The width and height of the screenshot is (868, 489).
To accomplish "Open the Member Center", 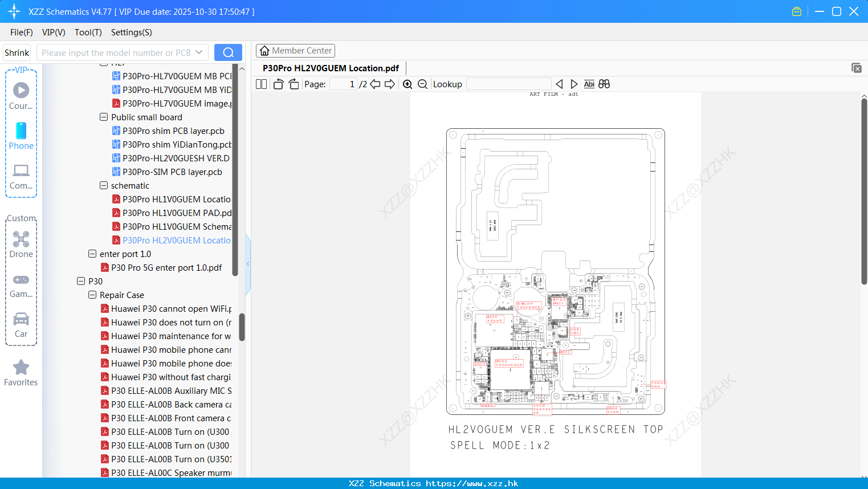I will point(295,51).
